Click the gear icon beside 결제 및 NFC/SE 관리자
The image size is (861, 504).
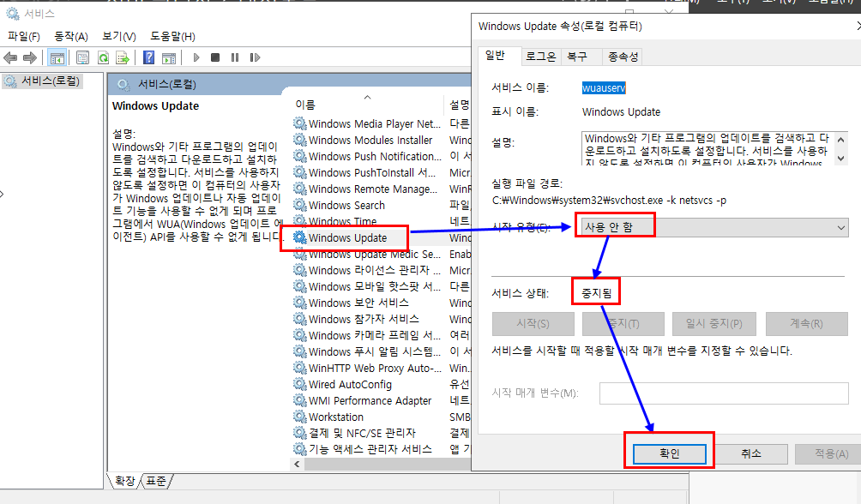click(300, 433)
